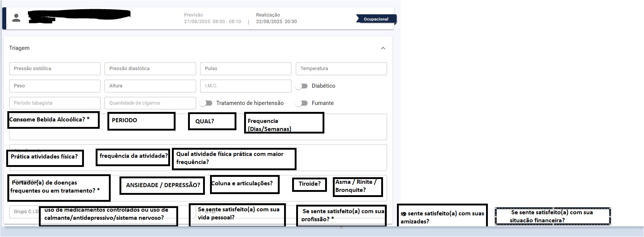Click the Triagem section title
Viewport: 644px width, 237px height.
19,48
